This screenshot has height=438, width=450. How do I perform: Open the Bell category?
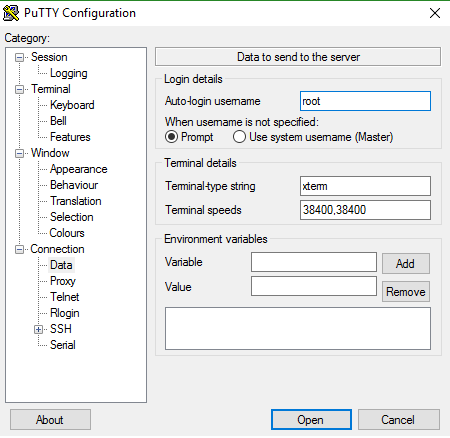point(58,121)
